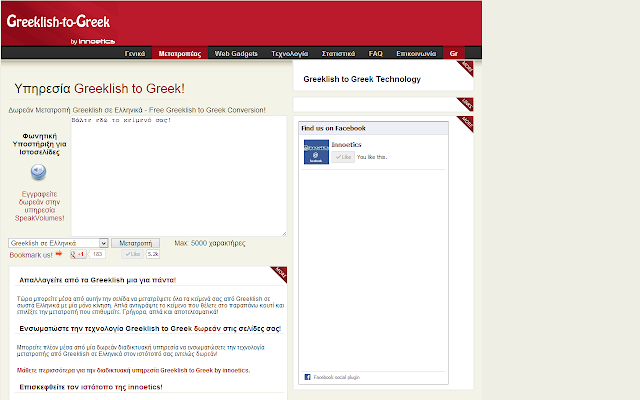The height and width of the screenshot is (400, 640).
Task: Click the Innoetics Facebook page thumbnail
Action: [x=316, y=152]
